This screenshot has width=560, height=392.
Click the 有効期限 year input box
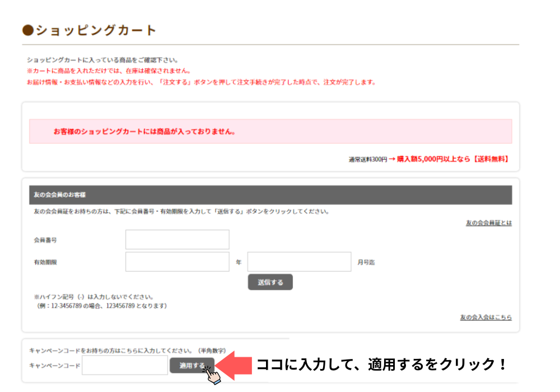point(177,262)
